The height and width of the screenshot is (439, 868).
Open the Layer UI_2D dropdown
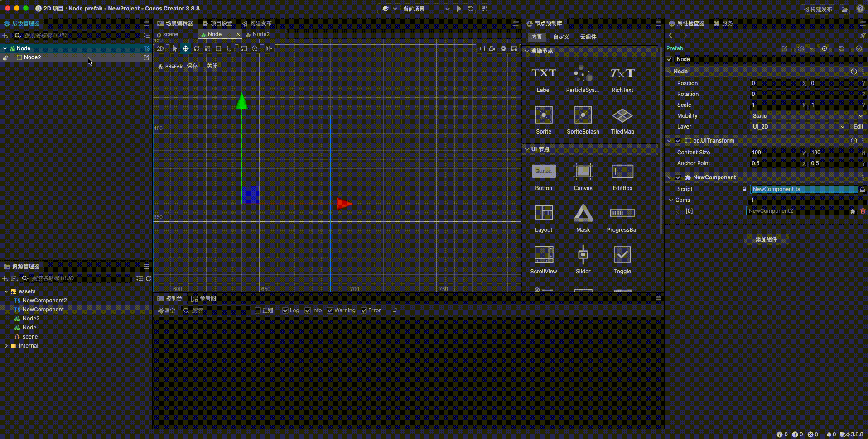pos(799,127)
